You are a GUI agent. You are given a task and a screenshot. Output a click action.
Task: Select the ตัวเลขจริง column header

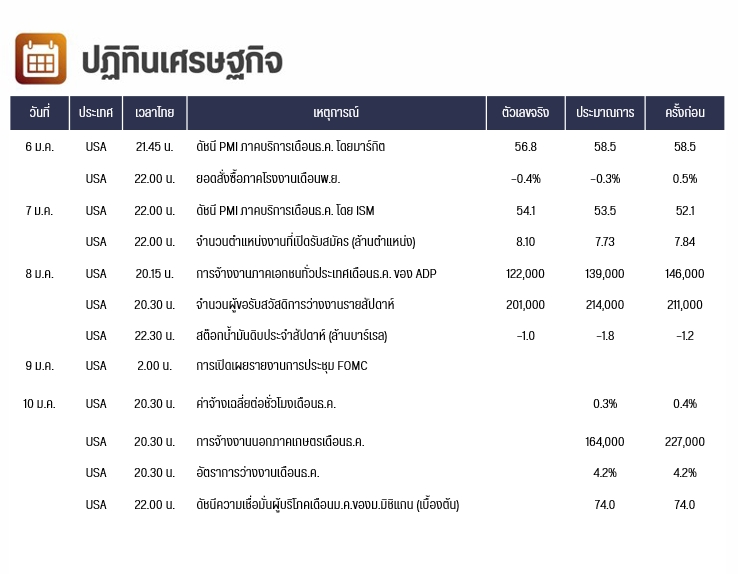click(x=525, y=112)
